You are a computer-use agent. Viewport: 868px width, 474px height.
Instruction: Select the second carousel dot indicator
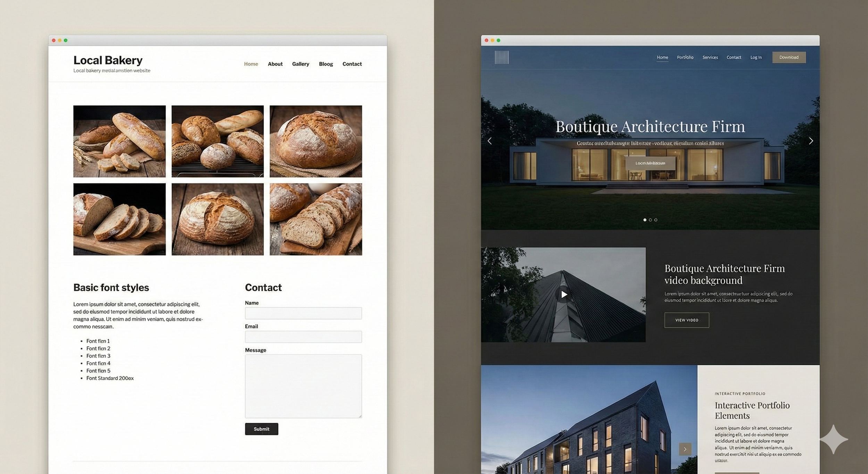click(x=650, y=220)
